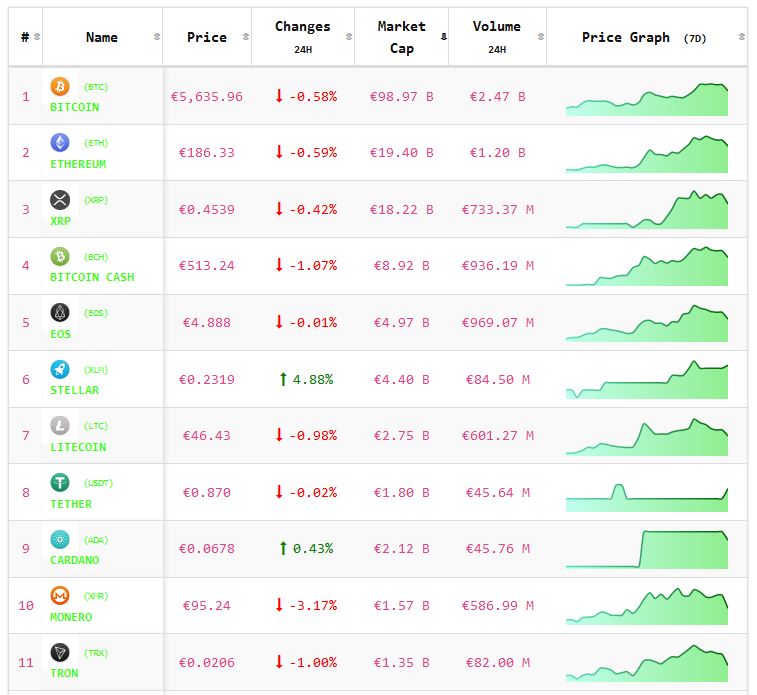Screen dimensions: 757x695
Task: Click the Ethereum diamond logo icon
Action: point(60,143)
